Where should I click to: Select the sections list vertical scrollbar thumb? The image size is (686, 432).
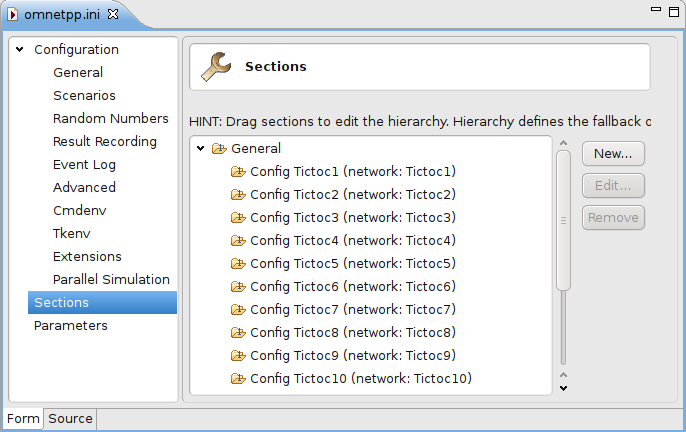[564, 220]
